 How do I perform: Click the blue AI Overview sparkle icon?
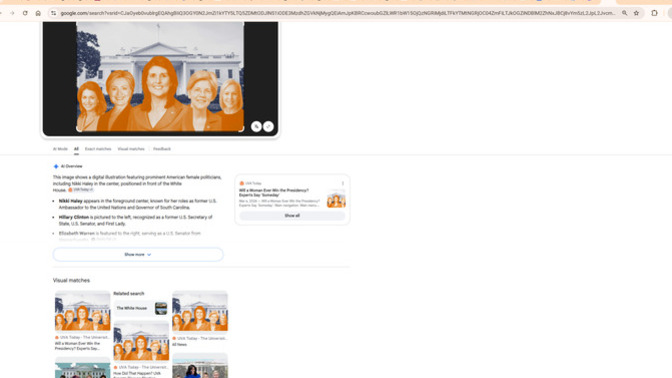(56, 166)
